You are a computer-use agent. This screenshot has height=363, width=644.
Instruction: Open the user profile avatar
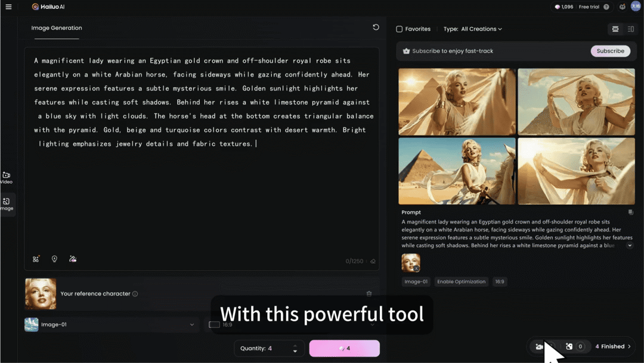pos(636,7)
